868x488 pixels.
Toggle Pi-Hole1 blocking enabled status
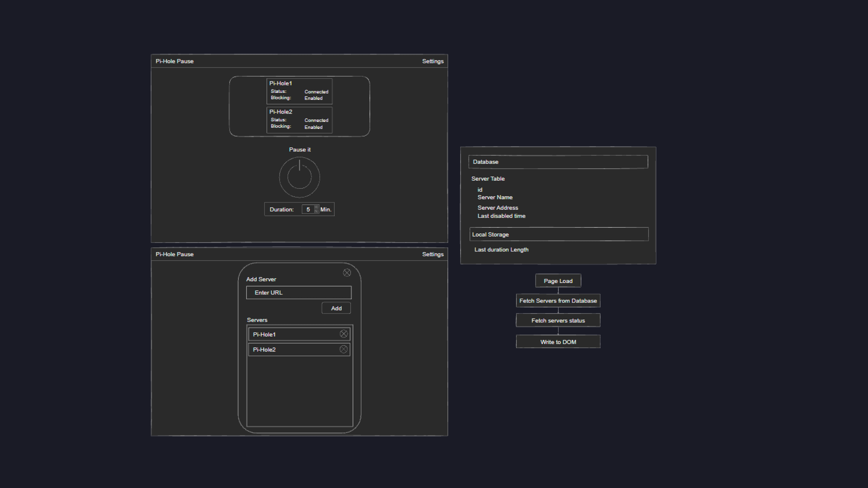click(313, 98)
